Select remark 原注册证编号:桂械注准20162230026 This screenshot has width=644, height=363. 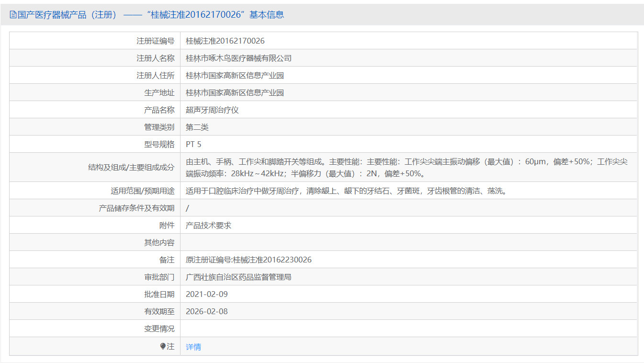(x=249, y=260)
